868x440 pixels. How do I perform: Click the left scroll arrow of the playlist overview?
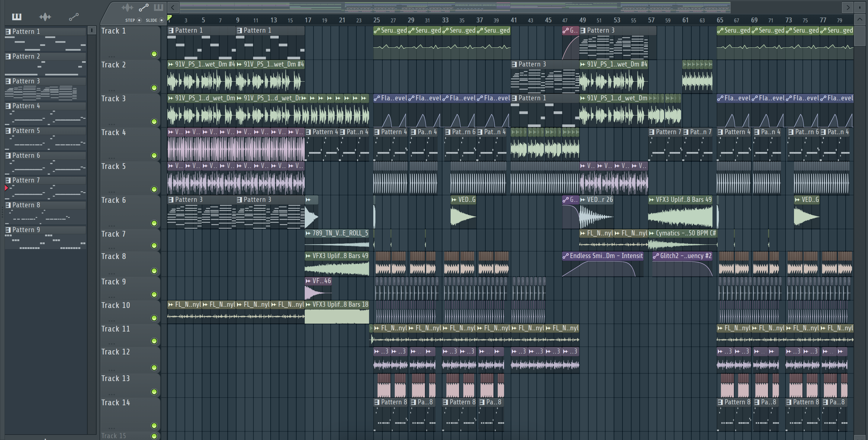click(173, 7)
